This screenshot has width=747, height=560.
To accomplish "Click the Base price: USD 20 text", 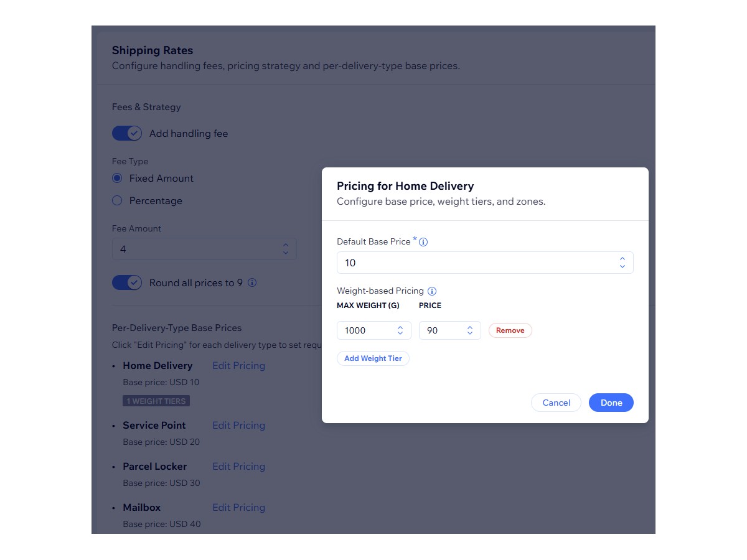I will (161, 442).
